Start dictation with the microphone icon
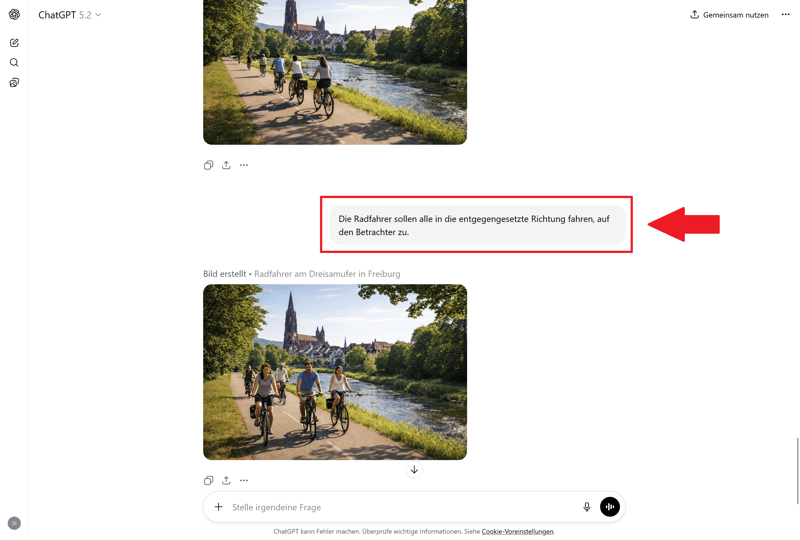This screenshot has height=540, width=800. tap(587, 507)
